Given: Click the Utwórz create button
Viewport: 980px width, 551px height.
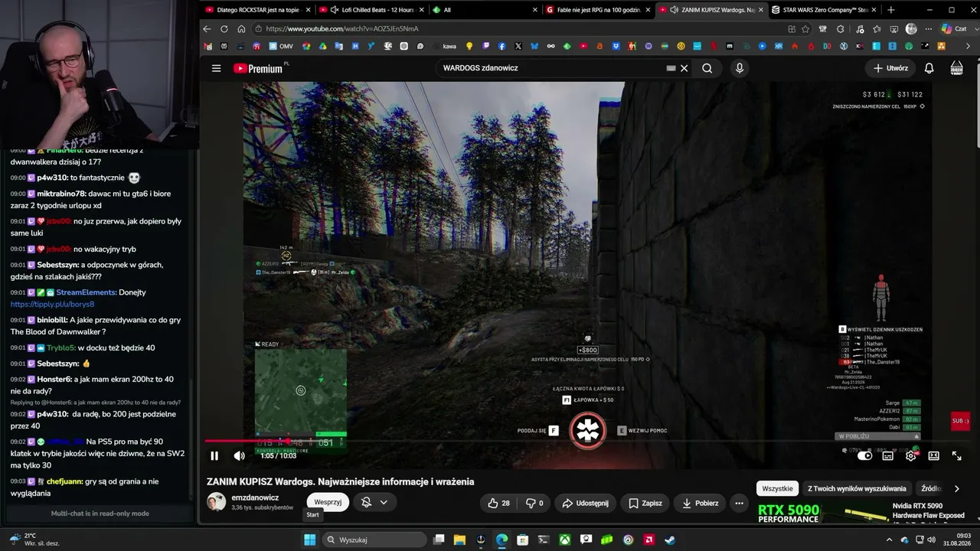Looking at the screenshot, I should click(x=890, y=68).
